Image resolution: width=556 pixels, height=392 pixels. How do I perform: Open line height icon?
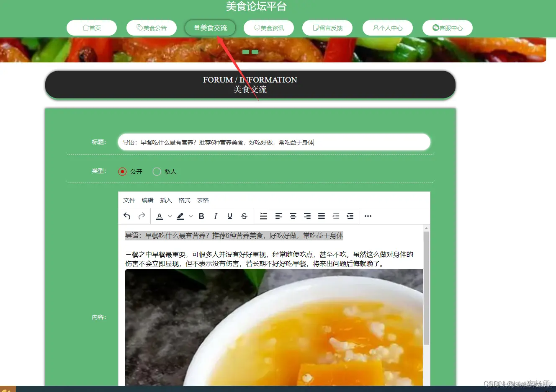click(263, 216)
